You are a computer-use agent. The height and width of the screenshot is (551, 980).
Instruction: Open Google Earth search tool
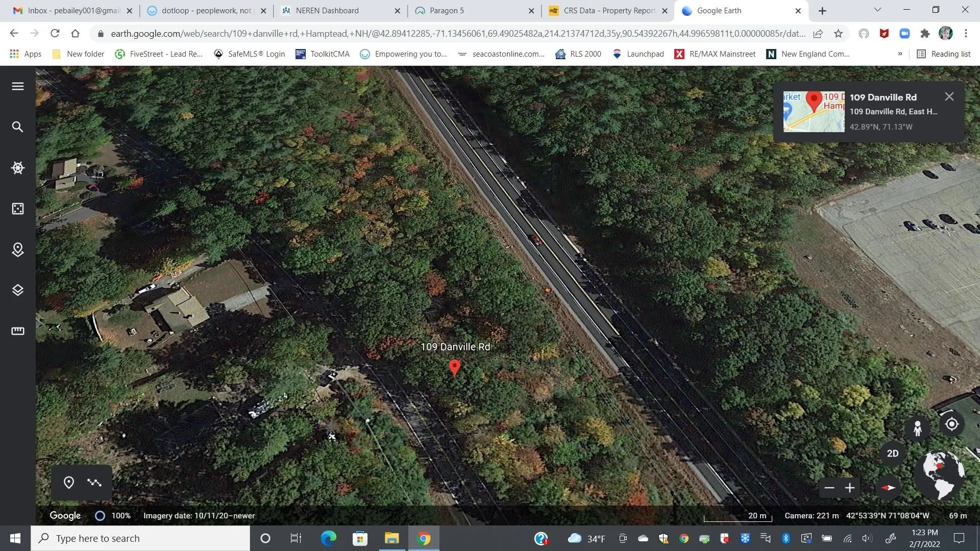point(18,127)
